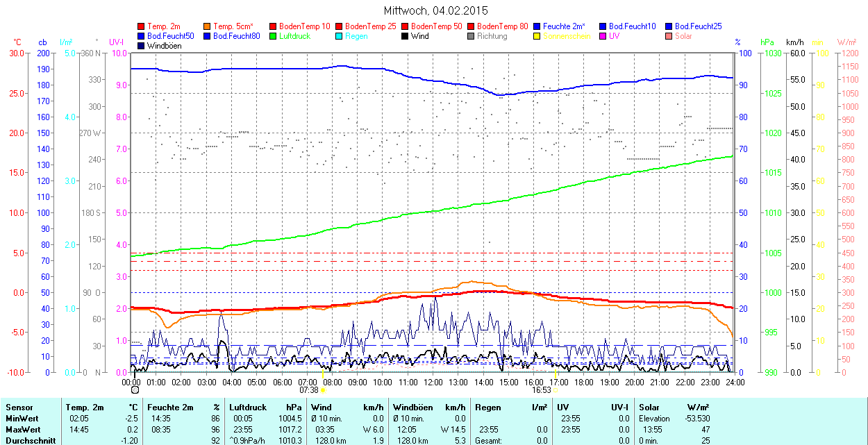Click the Luftdruck column header in table
Image resolution: width=868 pixels, height=445 pixels.
[x=248, y=408]
